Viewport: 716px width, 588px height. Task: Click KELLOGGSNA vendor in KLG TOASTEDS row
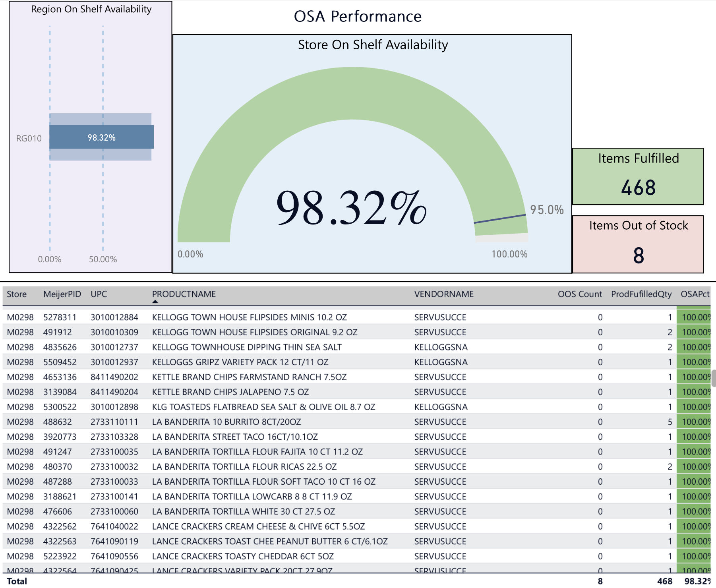pos(441,407)
